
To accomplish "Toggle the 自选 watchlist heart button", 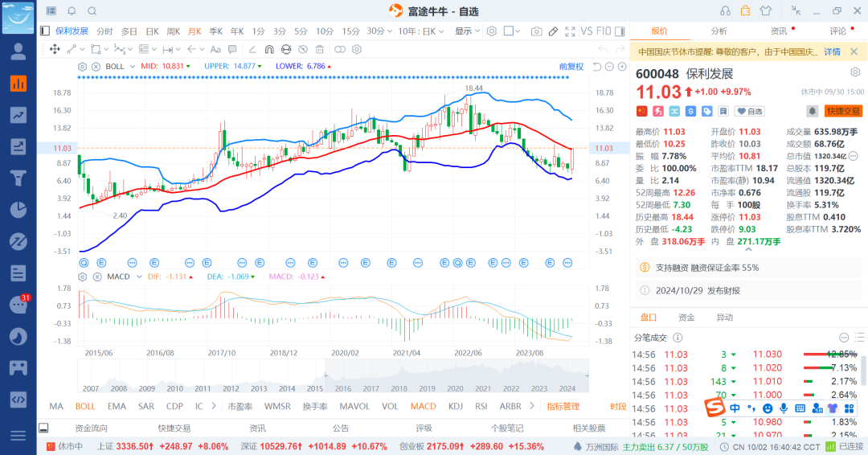I will [751, 111].
